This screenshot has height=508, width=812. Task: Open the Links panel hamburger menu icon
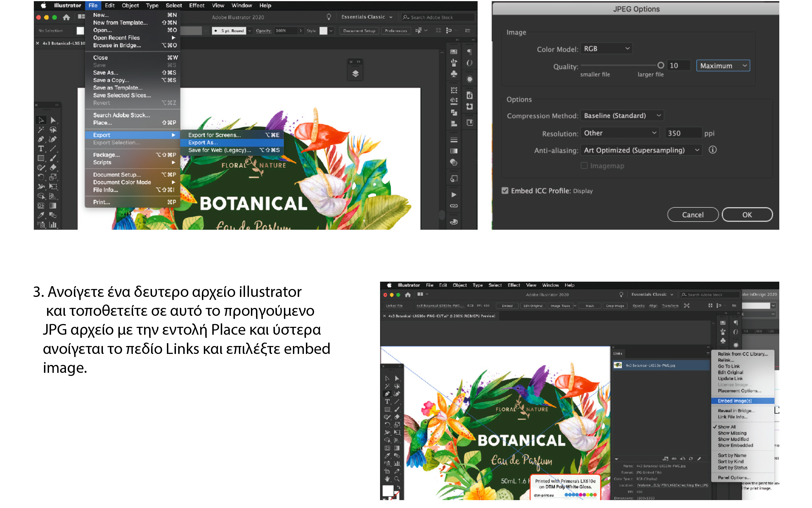point(708,353)
